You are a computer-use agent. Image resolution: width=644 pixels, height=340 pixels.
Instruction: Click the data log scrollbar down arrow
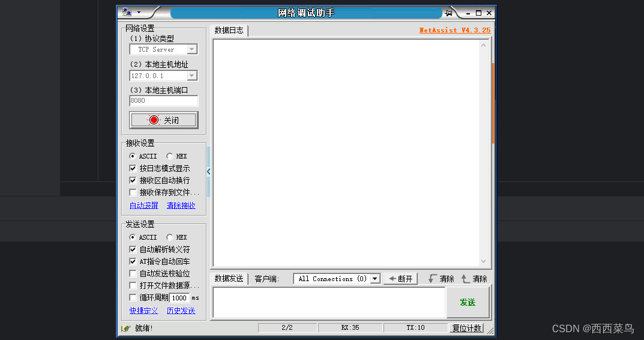point(483,261)
